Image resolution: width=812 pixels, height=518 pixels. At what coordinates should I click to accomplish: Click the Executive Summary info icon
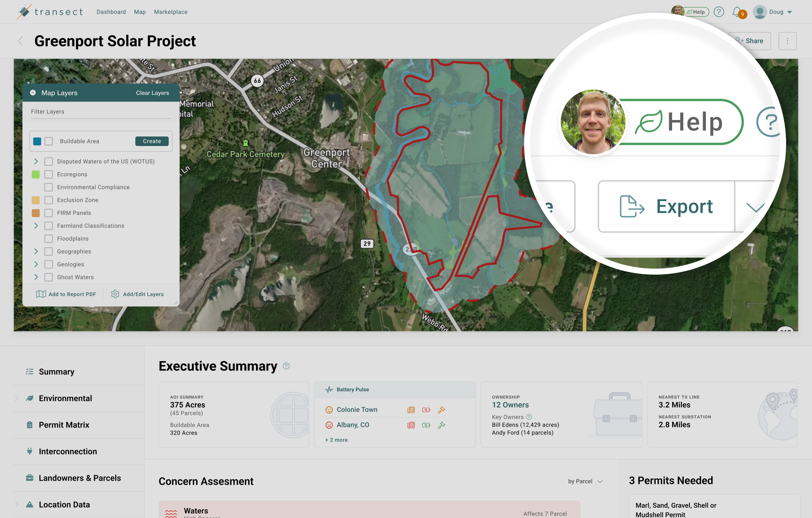(286, 366)
